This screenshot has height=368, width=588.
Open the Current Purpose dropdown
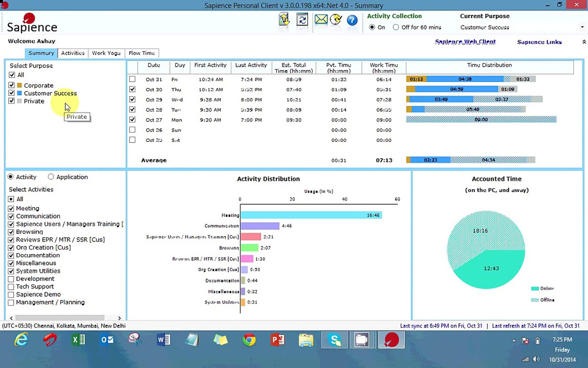click(582, 27)
